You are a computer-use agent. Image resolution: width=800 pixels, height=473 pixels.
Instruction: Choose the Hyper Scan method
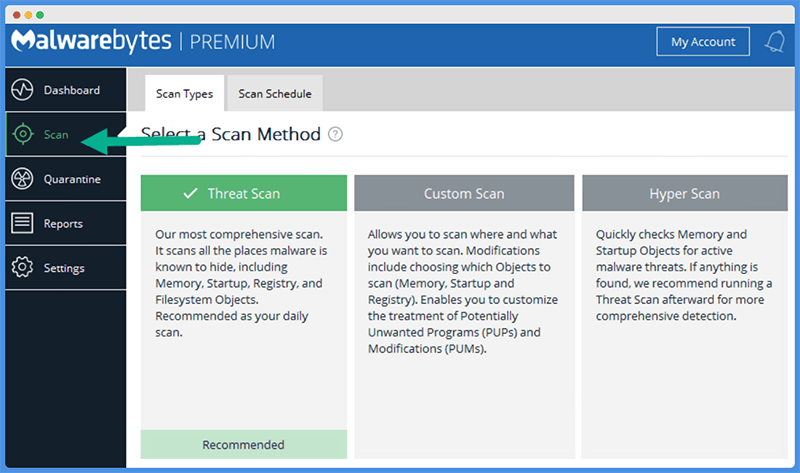pos(685,193)
